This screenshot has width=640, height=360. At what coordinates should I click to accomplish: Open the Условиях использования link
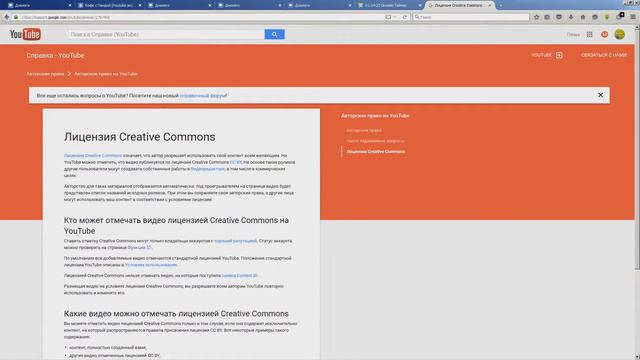tap(151, 265)
